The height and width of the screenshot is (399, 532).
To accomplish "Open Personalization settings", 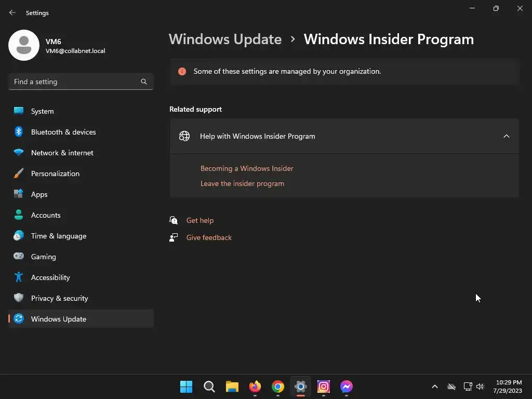I will 81,174.
